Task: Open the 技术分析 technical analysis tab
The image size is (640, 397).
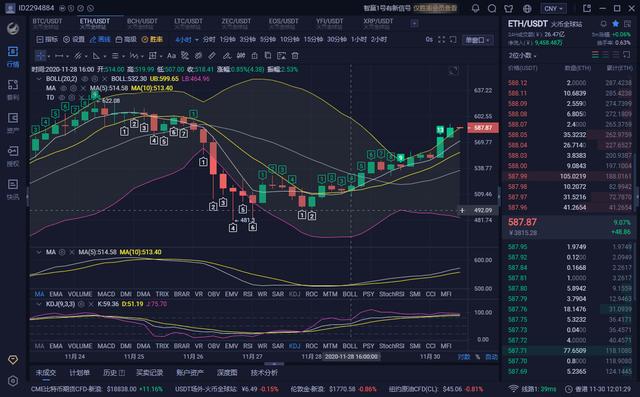Action: tap(264, 373)
